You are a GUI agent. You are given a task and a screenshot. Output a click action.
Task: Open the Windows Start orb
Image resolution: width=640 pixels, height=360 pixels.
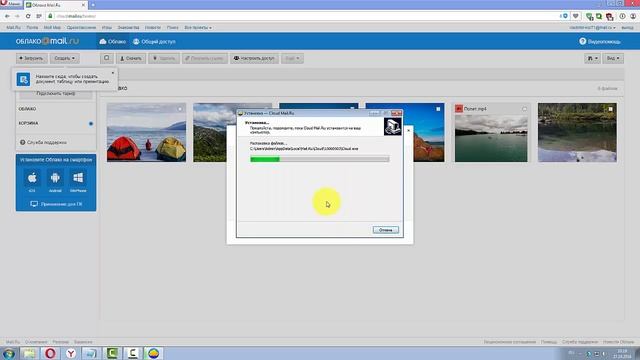coord(9,353)
